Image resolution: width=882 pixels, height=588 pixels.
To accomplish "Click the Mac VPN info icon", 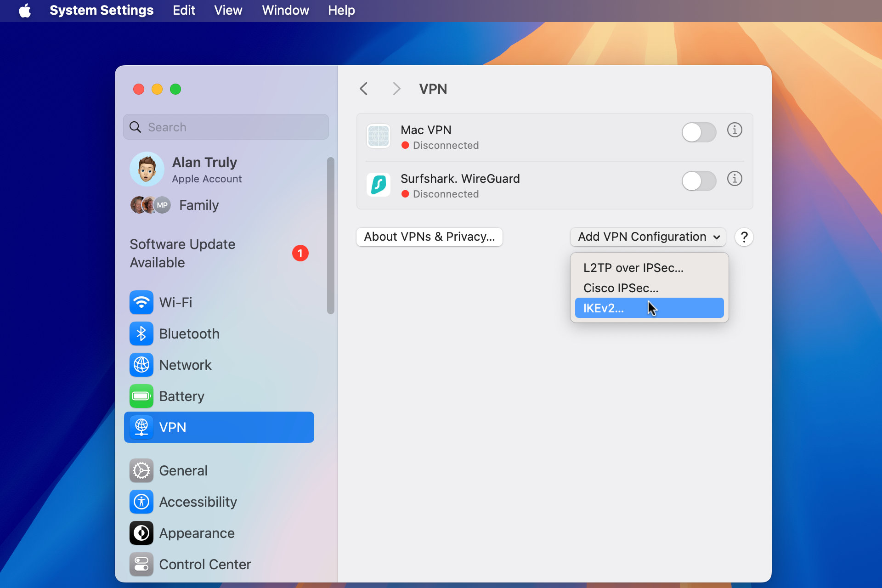I will coord(735,130).
